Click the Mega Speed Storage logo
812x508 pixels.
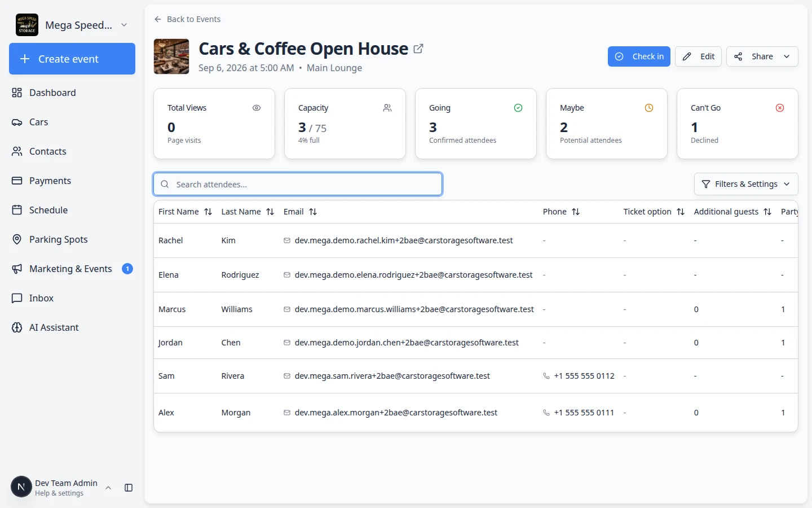tap(27, 25)
